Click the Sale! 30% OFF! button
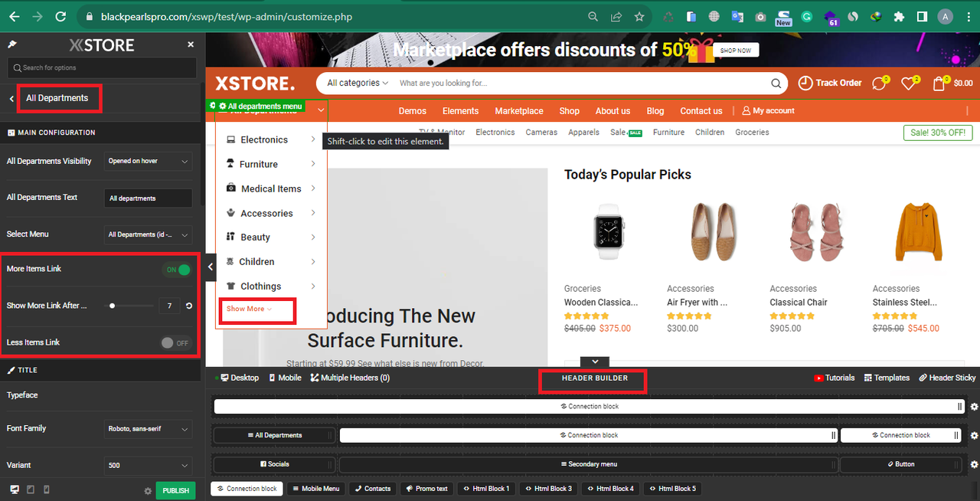This screenshot has width=980, height=501. tap(938, 133)
